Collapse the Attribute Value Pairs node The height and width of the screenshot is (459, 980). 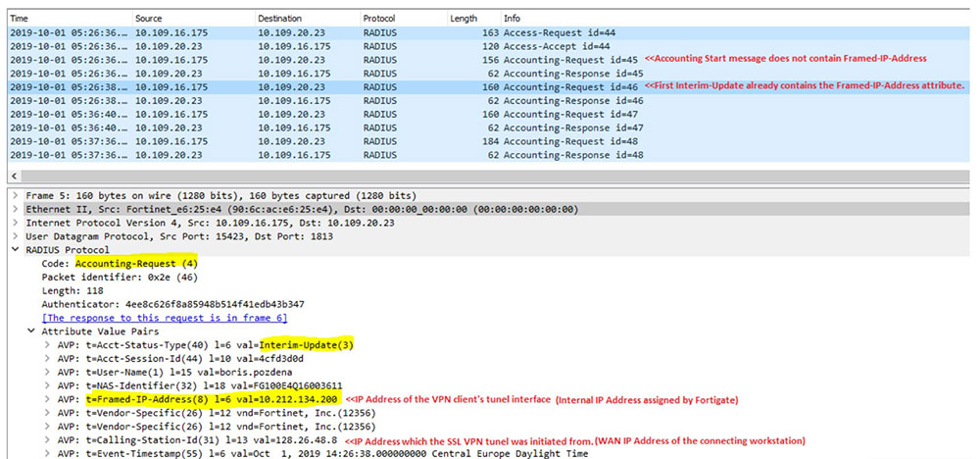pyautogui.click(x=32, y=331)
